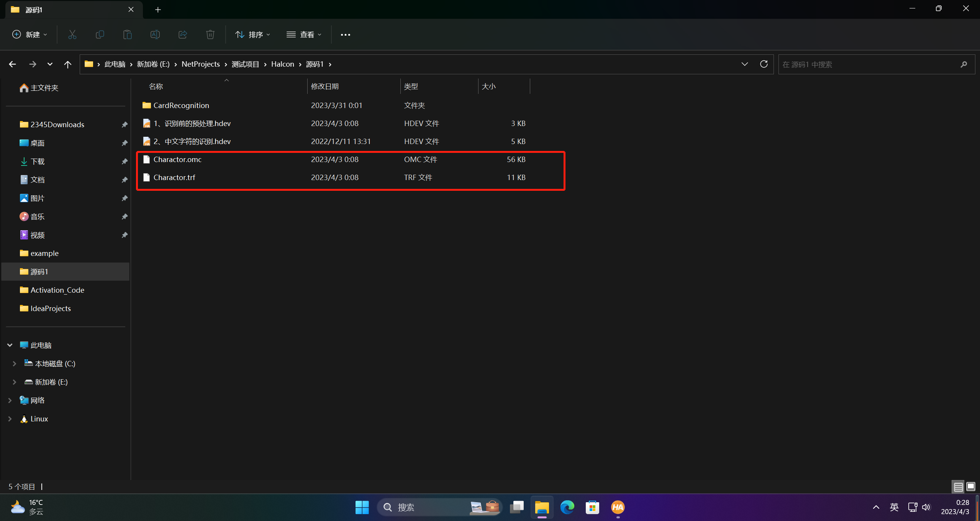Screen dimensions: 980x521
Task: Open the Sort (排序) dropdown
Action: (252, 34)
